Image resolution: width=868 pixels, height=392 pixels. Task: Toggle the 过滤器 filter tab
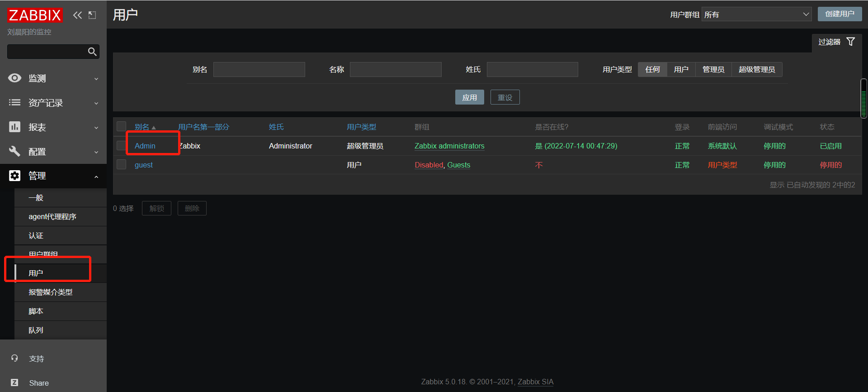836,42
